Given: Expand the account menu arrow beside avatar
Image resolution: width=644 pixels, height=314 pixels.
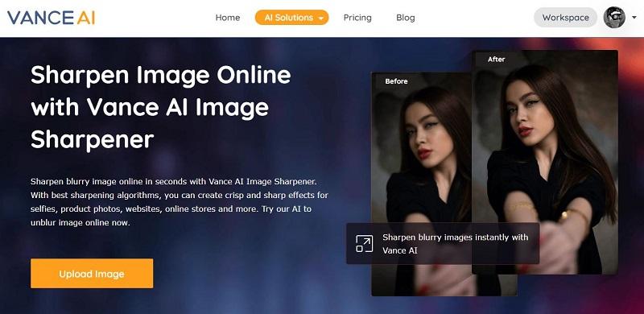Looking at the screenshot, I should click(x=634, y=18).
